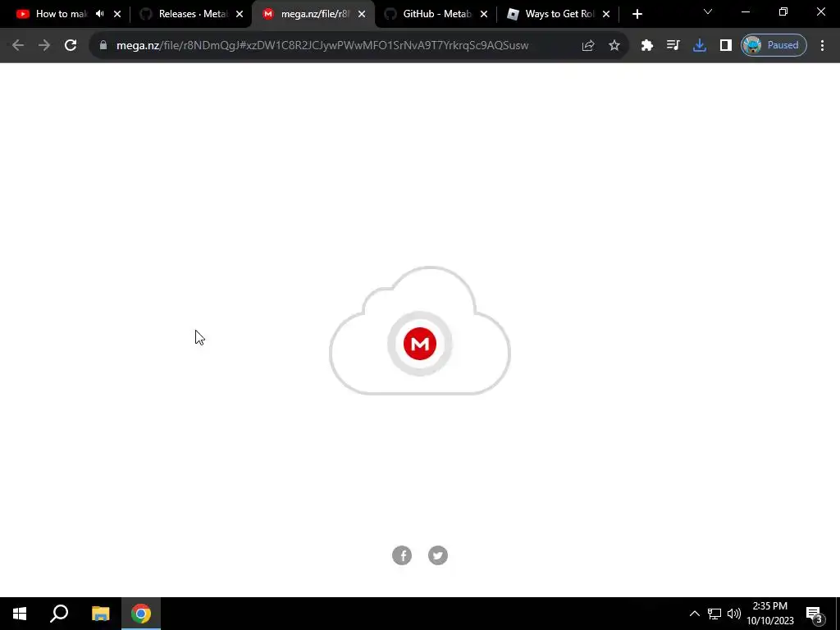Open MEGA's Facebook page icon

(x=402, y=555)
